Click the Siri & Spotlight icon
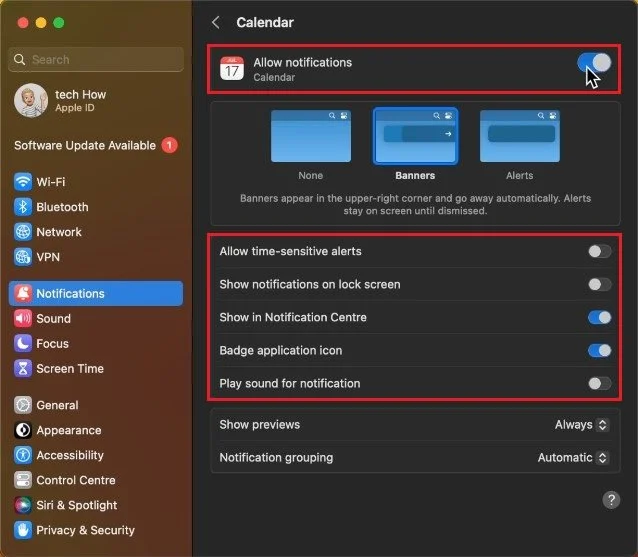This screenshot has height=557, width=638. click(23, 505)
